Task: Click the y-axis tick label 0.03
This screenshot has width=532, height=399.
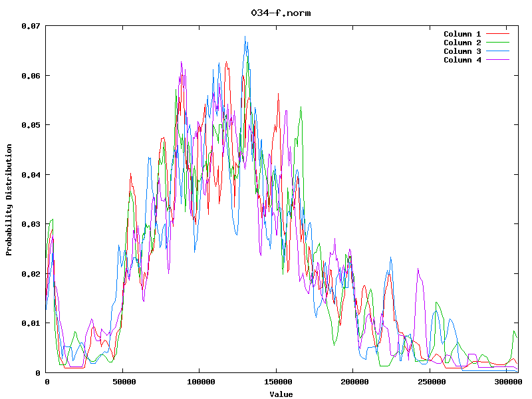Action: (x=31, y=224)
